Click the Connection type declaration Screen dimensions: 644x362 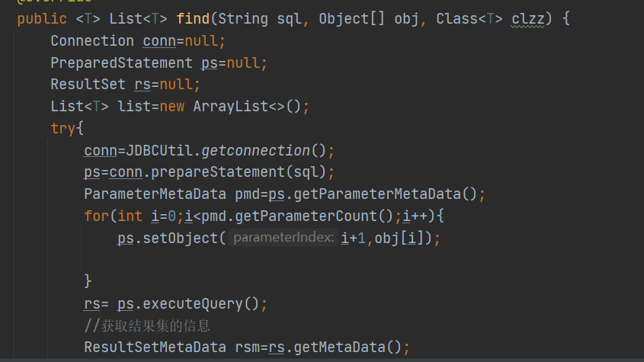point(92,40)
